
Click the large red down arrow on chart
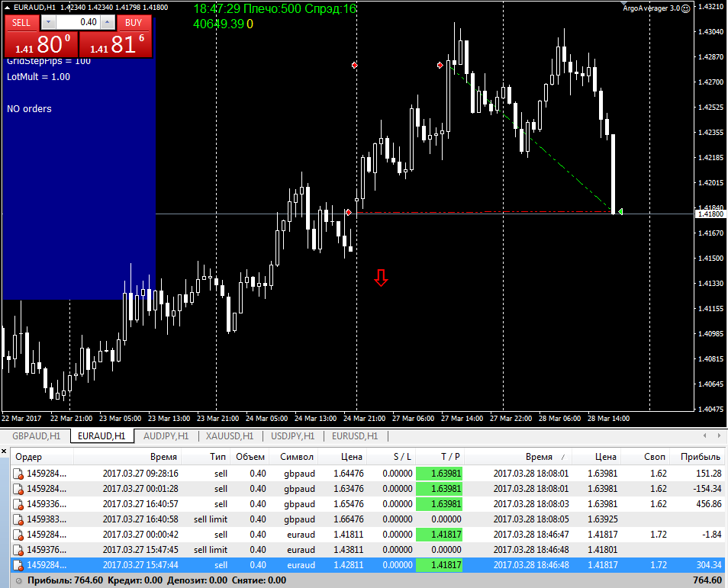click(382, 278)
